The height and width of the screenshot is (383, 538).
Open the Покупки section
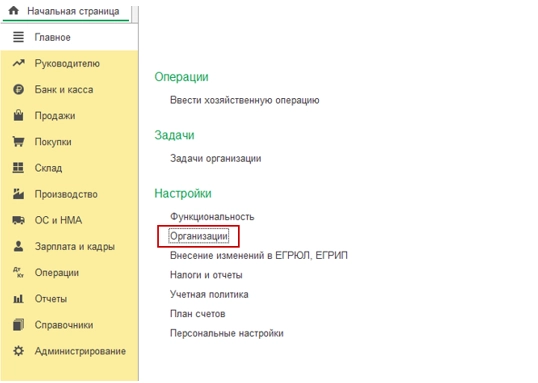tap(53, 142)
